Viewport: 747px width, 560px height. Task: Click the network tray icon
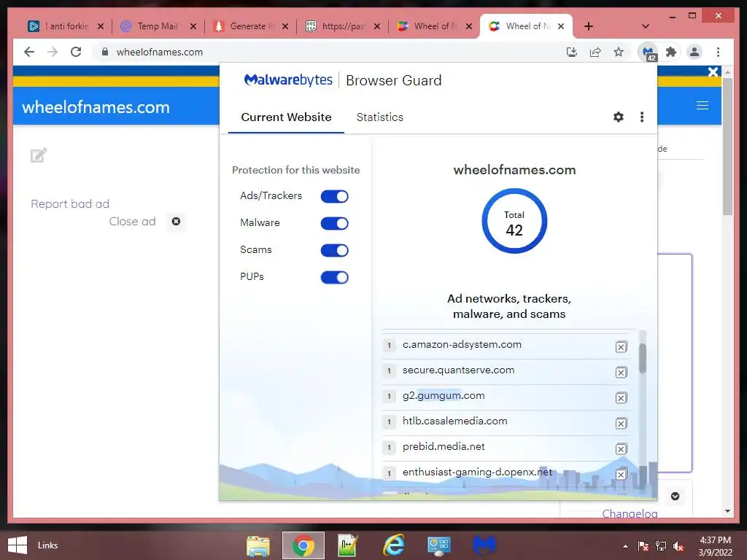(x=661, y=546)
